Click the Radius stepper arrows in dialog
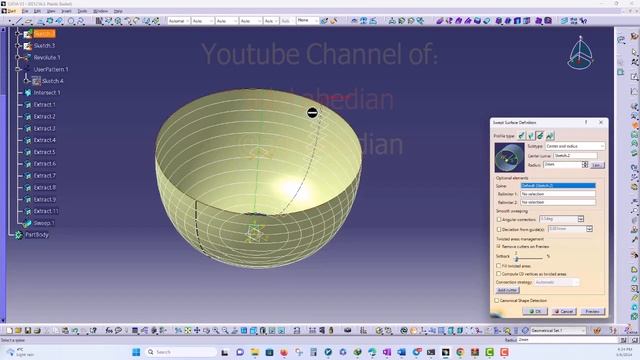Image resolution: width=640 pixels, height=360 pixels. [x=585, y=164]
